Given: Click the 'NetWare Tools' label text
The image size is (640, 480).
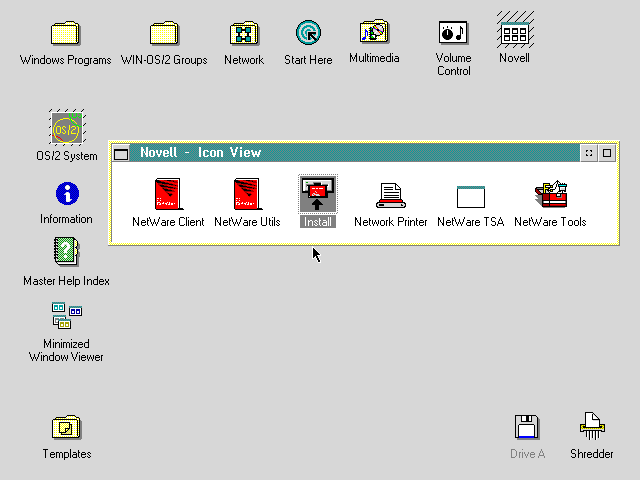Looking at the screenshot, I should click(x=550, y=222).
